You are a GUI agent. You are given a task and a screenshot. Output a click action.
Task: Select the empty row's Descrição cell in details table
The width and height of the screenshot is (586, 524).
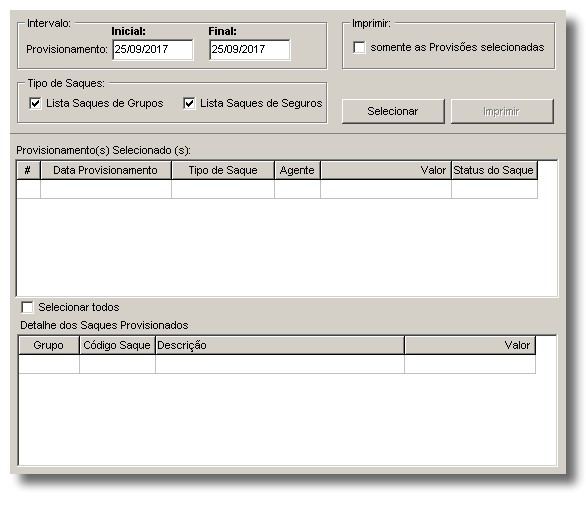280,364
